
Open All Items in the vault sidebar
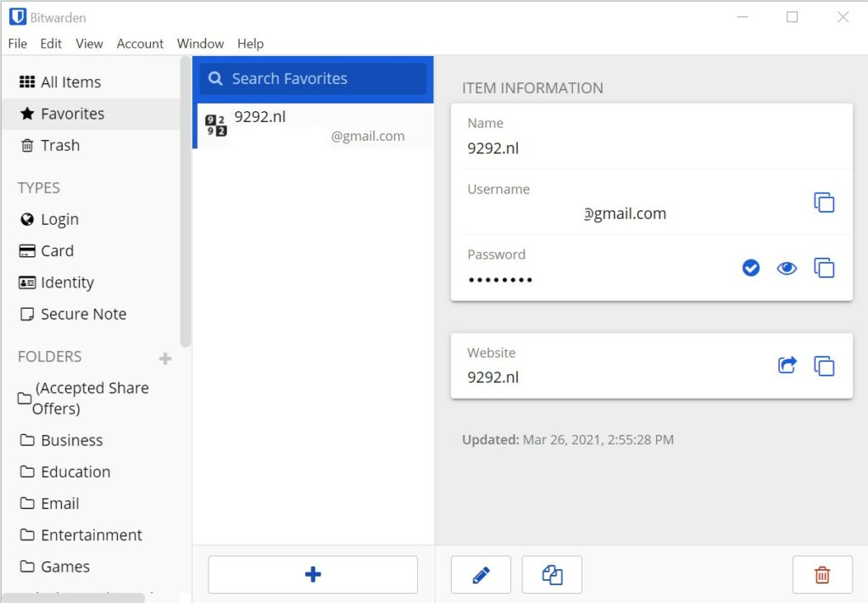pos(60,82)
